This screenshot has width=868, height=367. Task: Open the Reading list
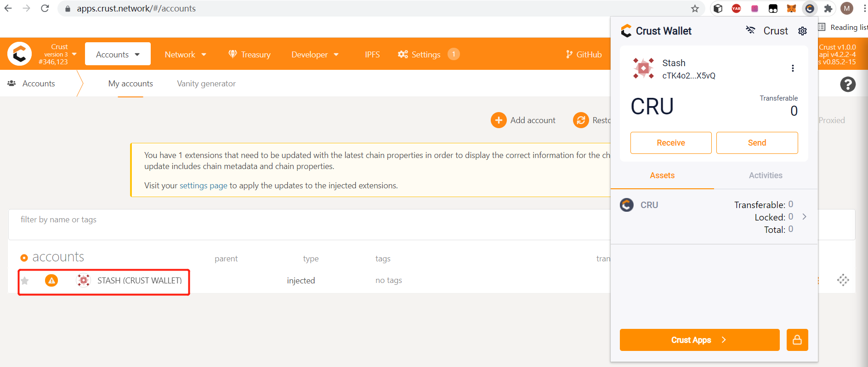pyautogui.click(x=844, y=27)
